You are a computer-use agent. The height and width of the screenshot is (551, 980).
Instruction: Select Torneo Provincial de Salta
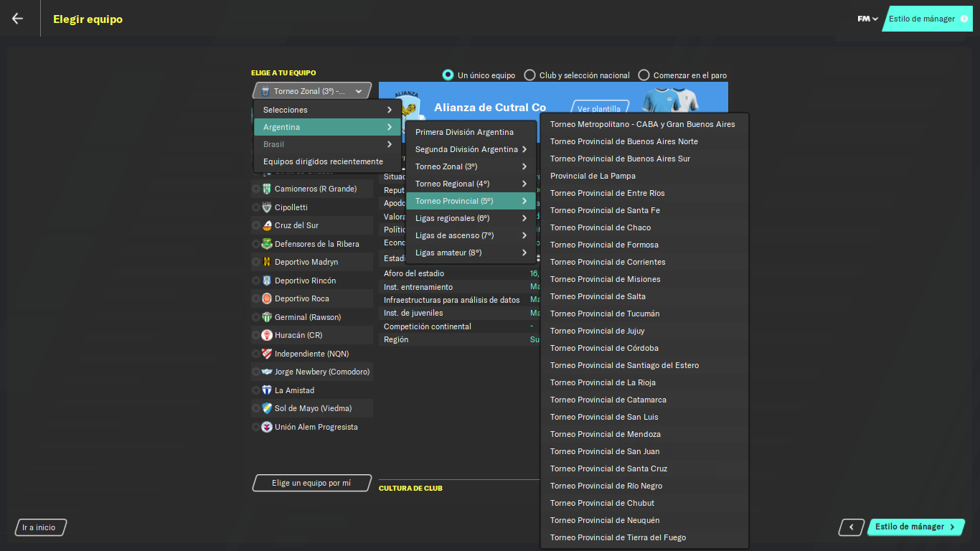644,296
